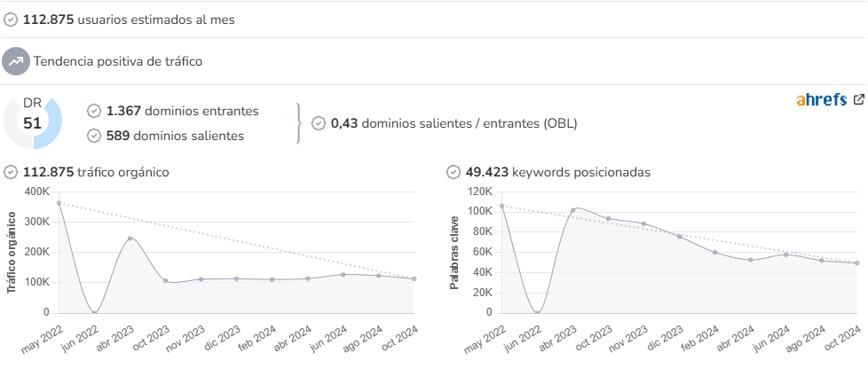
Task: Select "0,43 dominios salientes / entrantes (OBL)" text
Action: click(x=454, y=123)
